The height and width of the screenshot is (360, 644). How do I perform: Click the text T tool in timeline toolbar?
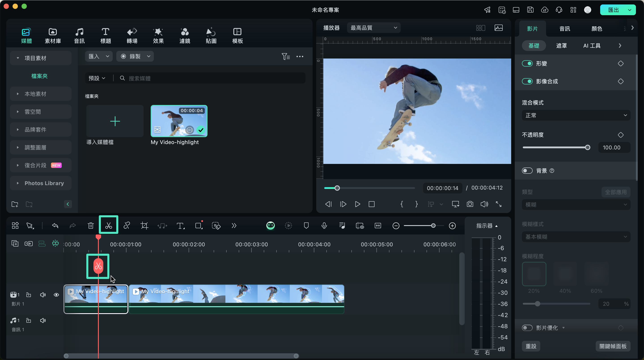click(x=180, y=226)
